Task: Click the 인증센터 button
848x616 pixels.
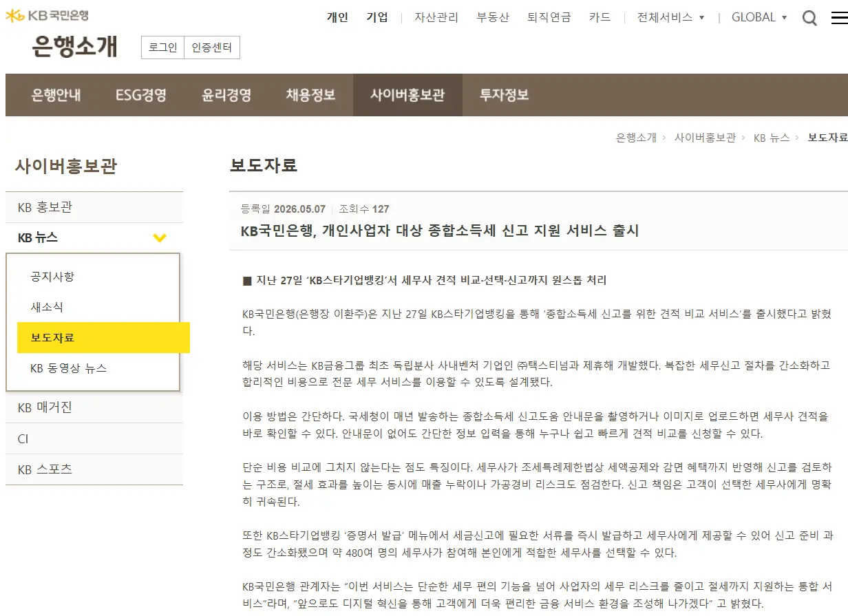Action: (x=212, y=47)
